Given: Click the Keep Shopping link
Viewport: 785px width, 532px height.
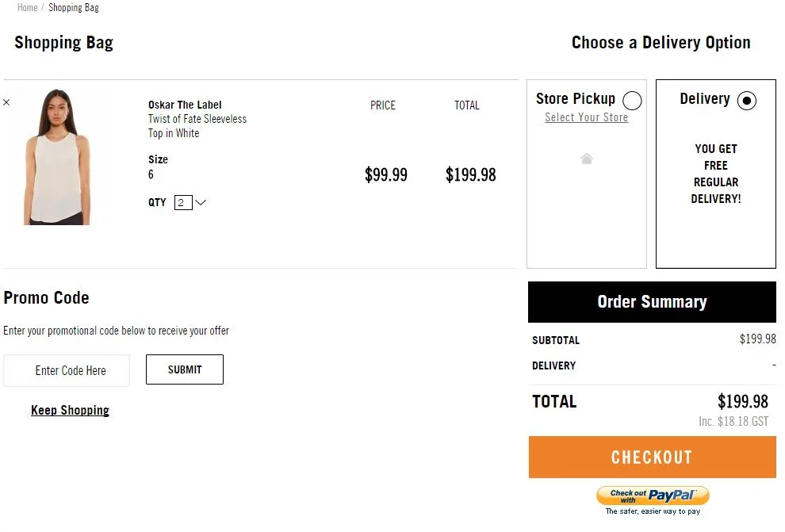Looking at the screenshot, I should click(70, 410).
